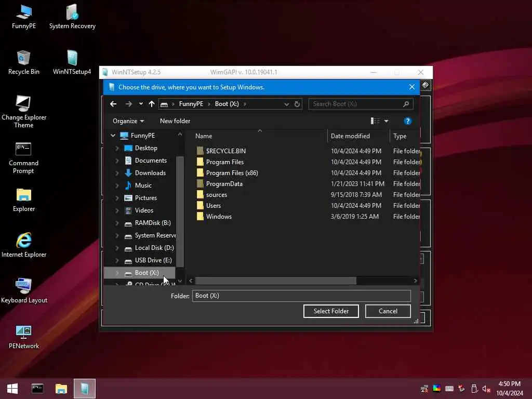Open Keyboard Layout desktop shortcut

point(24,291)
